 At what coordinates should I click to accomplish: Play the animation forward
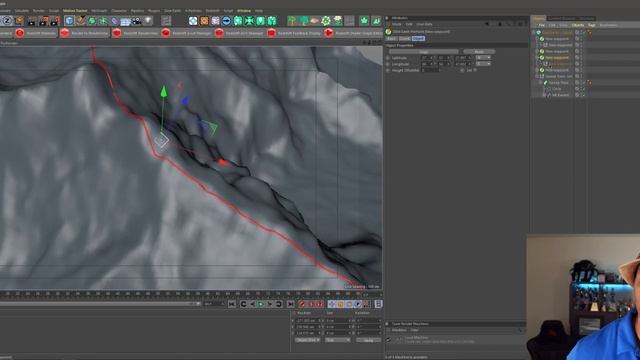click(261, 304)
